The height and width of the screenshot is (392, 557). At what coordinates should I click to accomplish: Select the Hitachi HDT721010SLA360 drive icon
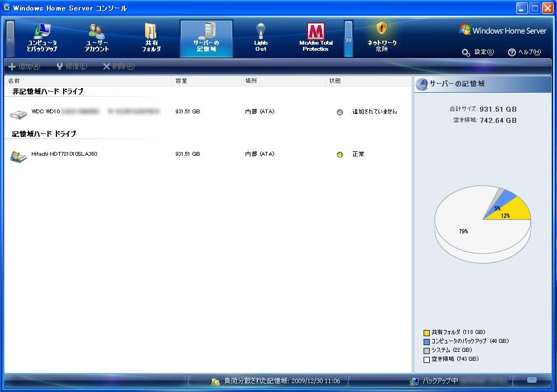18,157
